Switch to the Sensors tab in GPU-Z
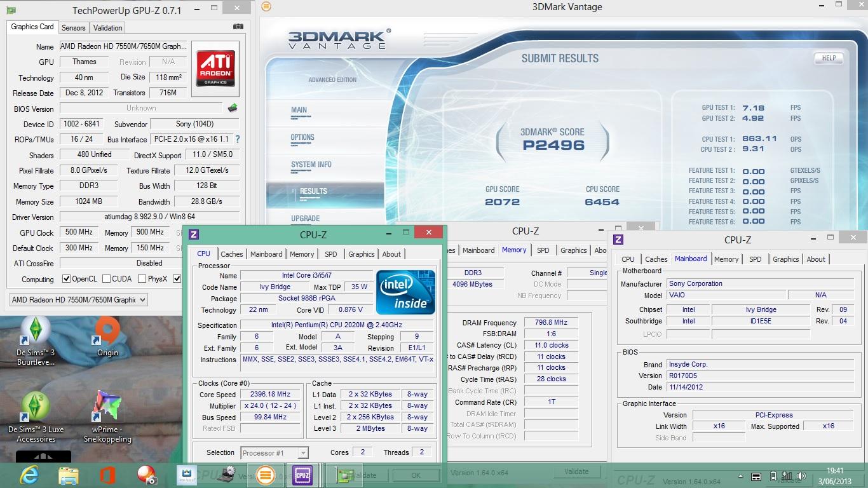Screen dimensions: 868x488 [x=73, y=28]
